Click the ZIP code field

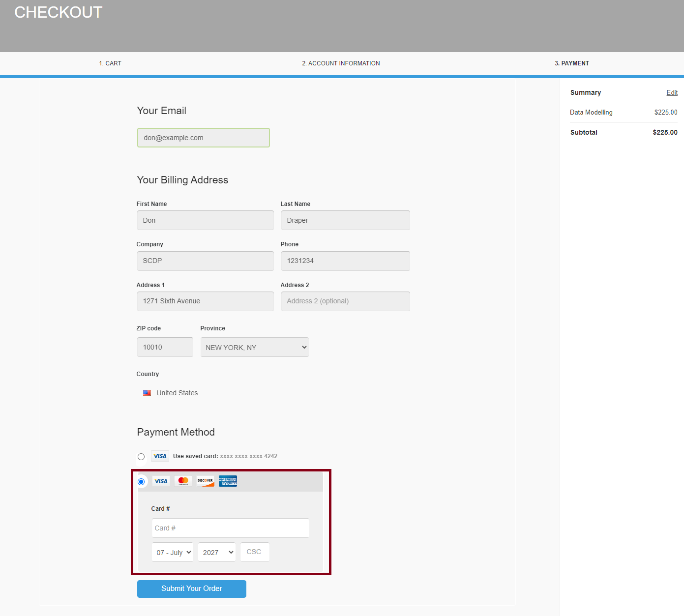tap(165, 347)
